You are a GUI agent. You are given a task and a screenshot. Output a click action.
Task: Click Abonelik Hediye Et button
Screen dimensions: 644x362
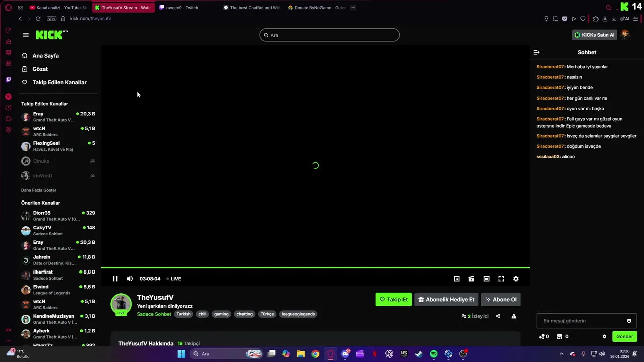pyautogui.click(x=446, y=299)
